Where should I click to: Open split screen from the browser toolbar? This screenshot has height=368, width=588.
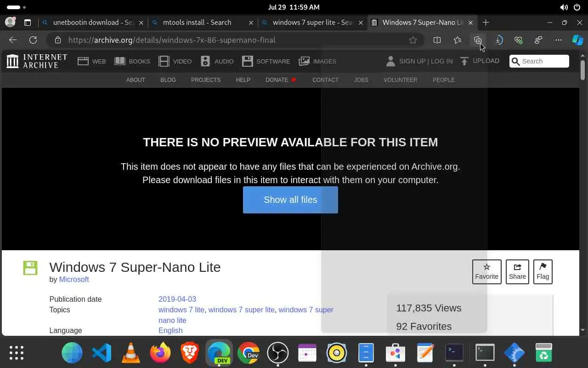[437, 40]
